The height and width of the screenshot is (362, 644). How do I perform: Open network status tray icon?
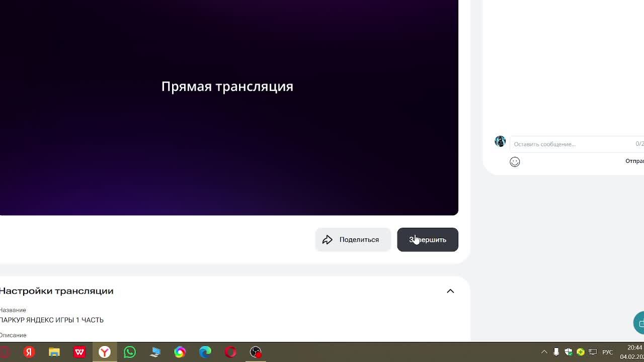coord(593,352)
